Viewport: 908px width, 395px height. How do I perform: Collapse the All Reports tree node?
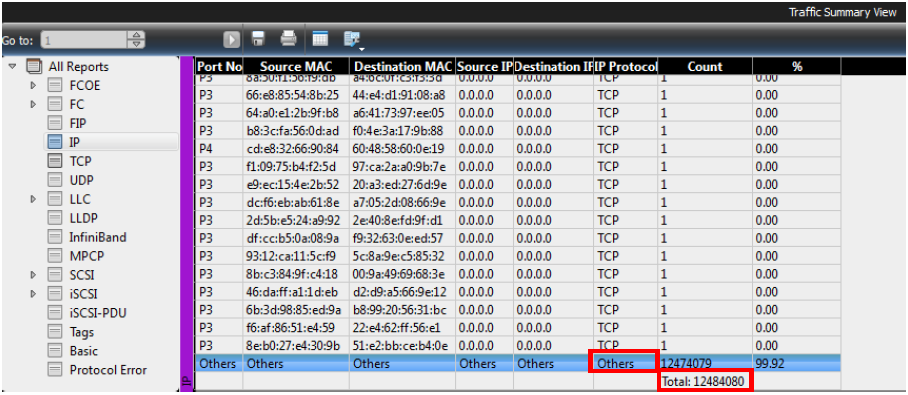[12, 67]
